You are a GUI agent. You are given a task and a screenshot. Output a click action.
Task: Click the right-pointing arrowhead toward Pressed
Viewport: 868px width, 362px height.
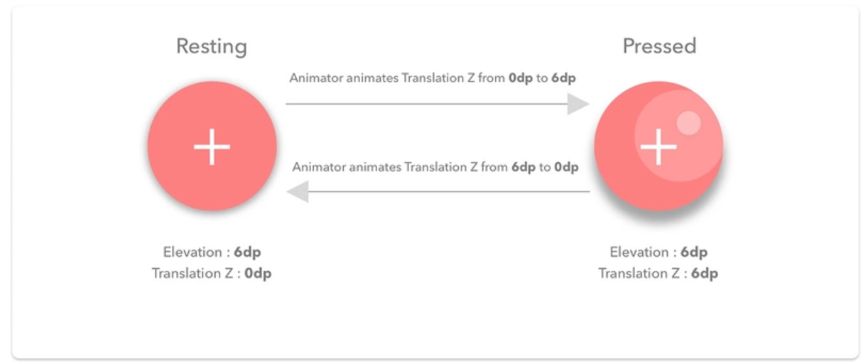point(578,105)
